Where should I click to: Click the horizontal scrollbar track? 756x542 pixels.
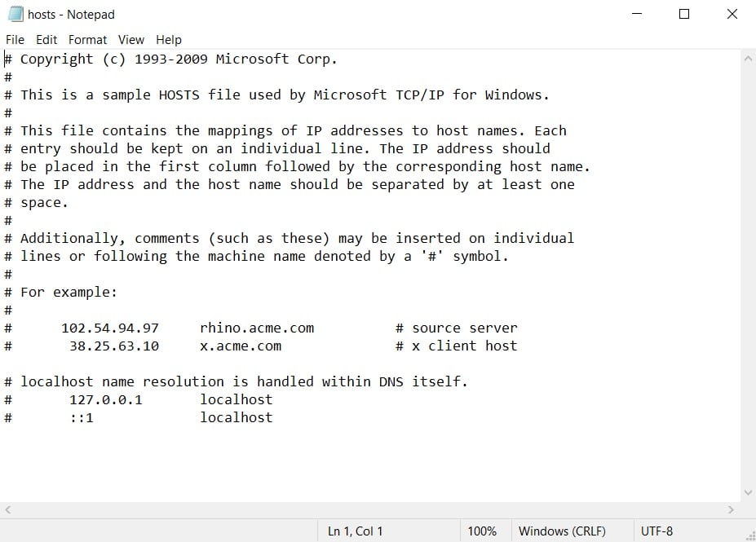pyautogui.click(x=367, y=509)
